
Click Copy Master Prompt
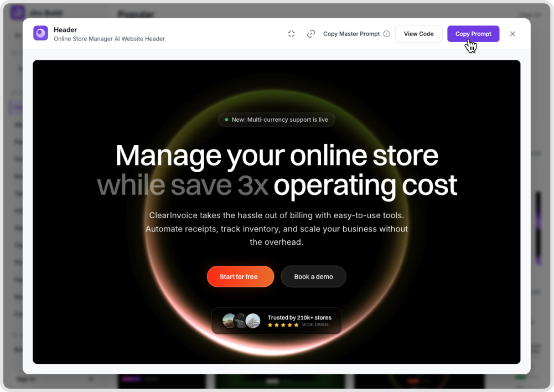(x=351, y=34)
